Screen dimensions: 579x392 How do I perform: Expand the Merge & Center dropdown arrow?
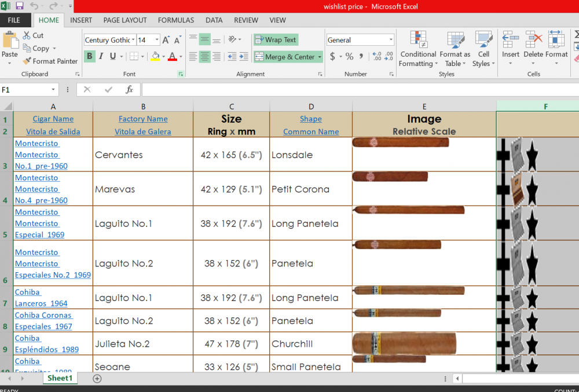click(320, 57)
